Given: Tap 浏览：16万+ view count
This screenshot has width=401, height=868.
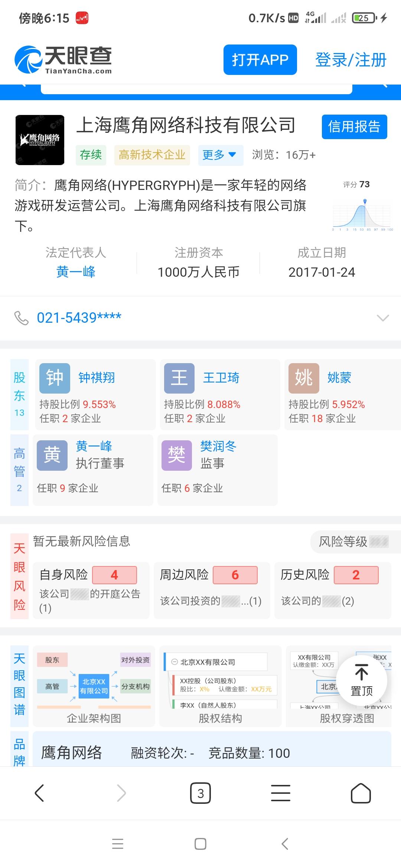Looking at the screenshot, I should 284,155.
